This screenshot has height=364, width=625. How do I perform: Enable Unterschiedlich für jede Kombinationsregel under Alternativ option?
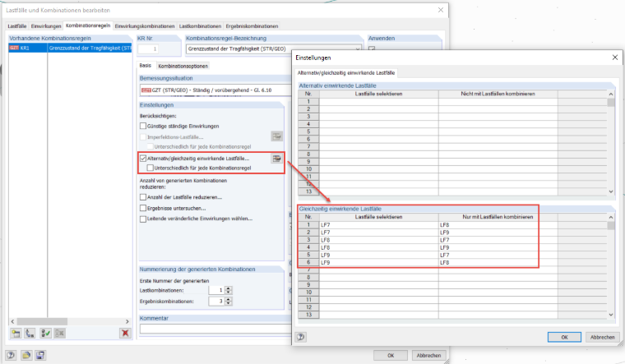(x=150, y=168)
